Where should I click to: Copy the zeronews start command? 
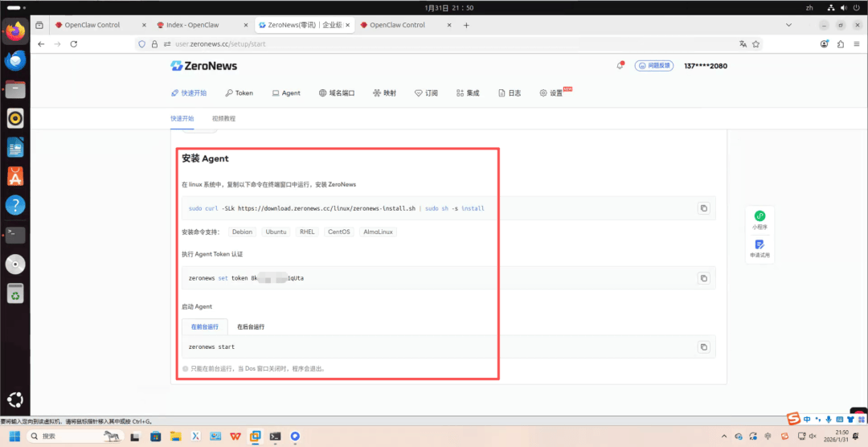[x=703, y=347]
